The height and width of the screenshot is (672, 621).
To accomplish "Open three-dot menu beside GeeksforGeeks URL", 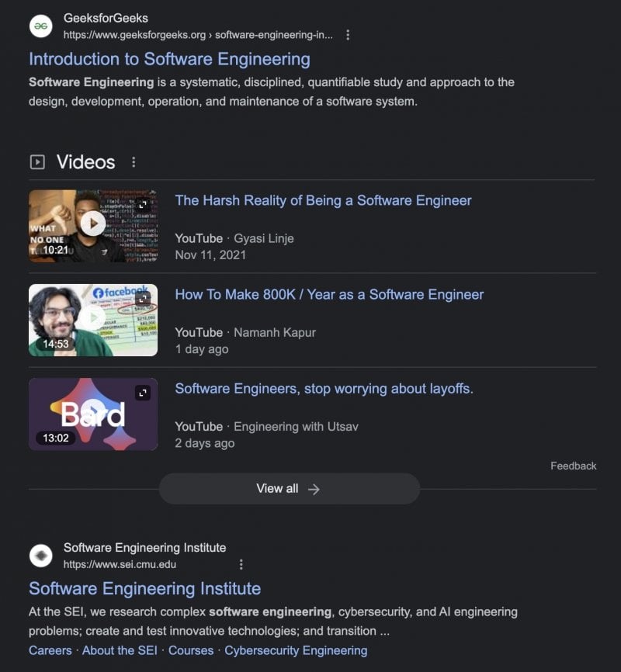I will coord(348,35).
